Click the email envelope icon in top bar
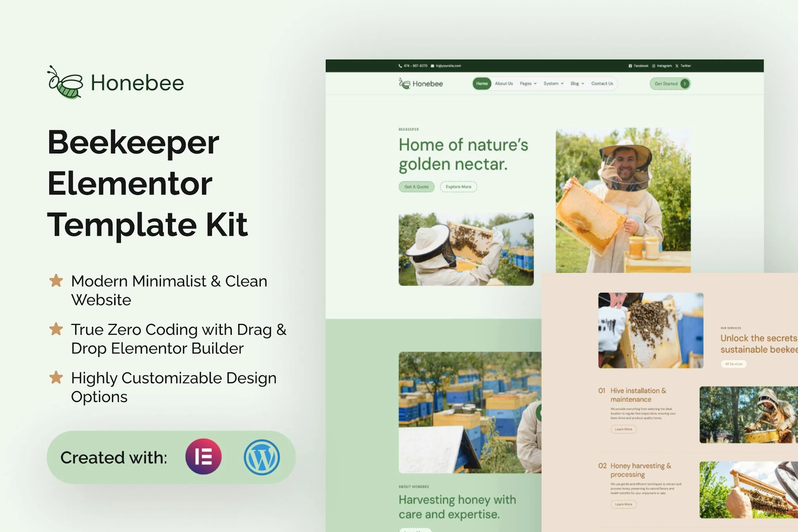Image resolution: width=798 pixels, height=532 pixels. click(x=432, y=66)
